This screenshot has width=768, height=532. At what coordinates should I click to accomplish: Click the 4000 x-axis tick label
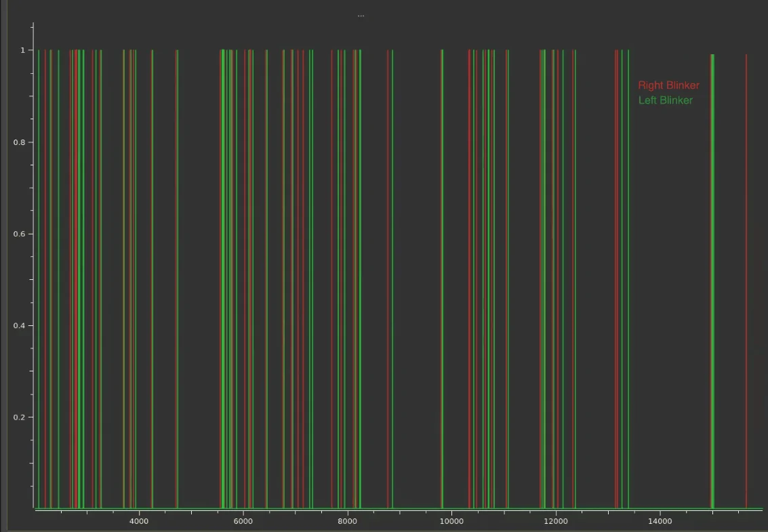pos(138,521)
